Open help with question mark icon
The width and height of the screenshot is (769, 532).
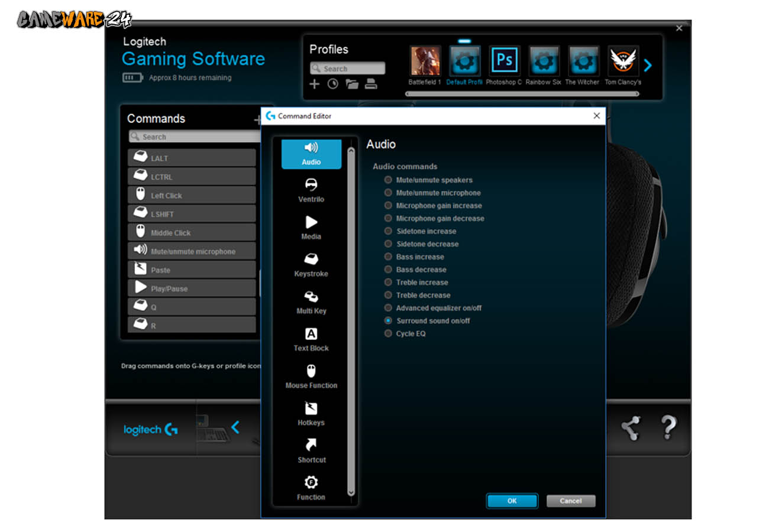pos(668,427)
